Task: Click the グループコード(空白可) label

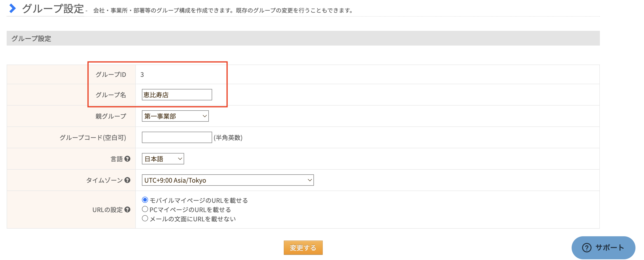Action: pyautogui.click(x=93, y=137)
